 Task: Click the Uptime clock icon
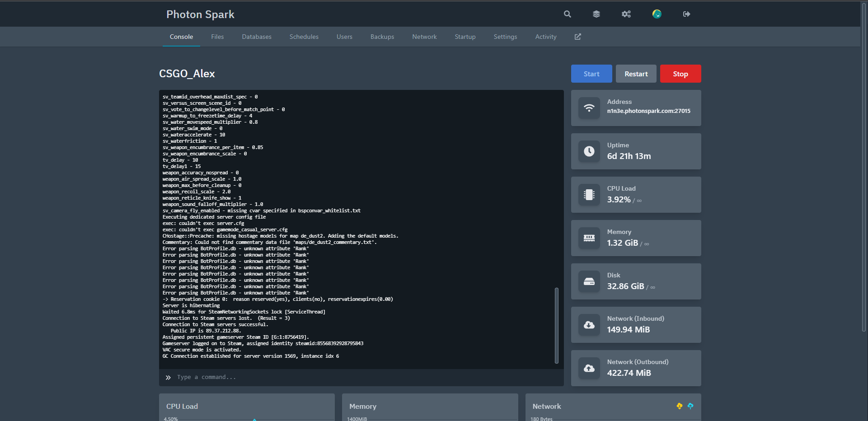coord(589,151)
